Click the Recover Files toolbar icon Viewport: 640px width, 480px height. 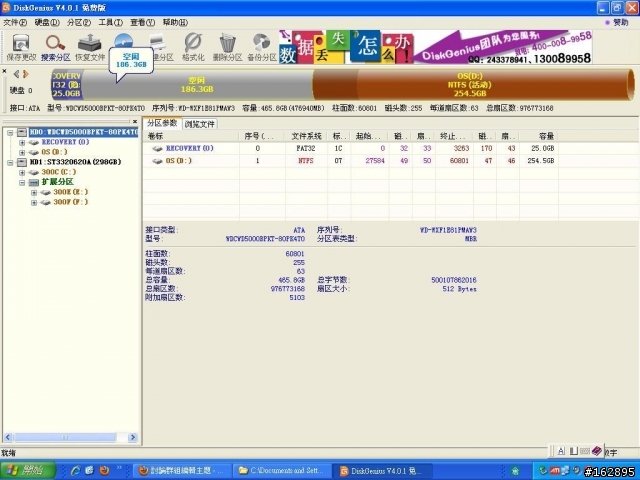tap(90, 47)
